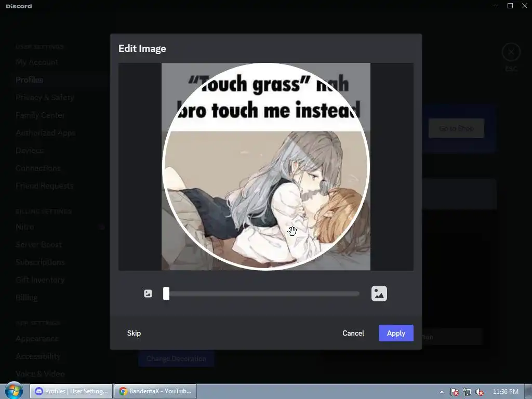
Task: Open Gift Inventory settings
Action: pyautogui.click(x=40, y=280)
